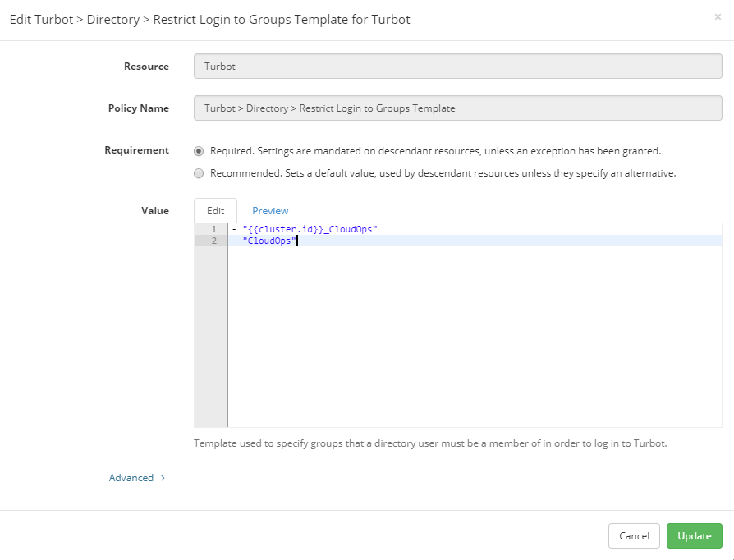This screenshot has width=734, height=560.
Task: Click the chevron next to Advanced
Action: (x=163, y=478)
